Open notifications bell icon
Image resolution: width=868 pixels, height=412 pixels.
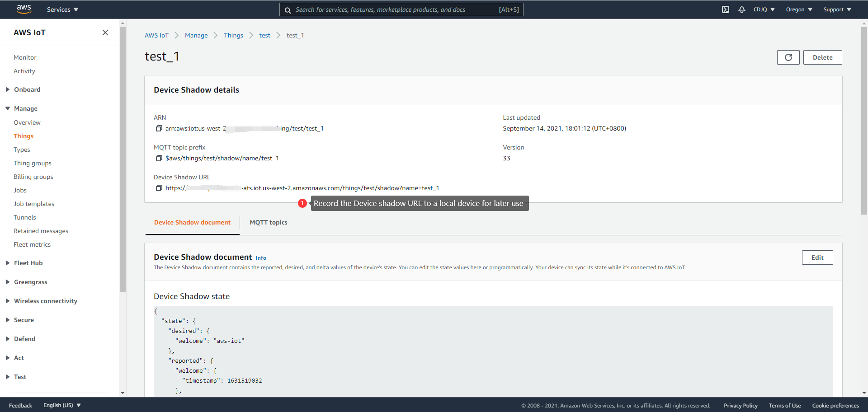[x=742, y=9]
